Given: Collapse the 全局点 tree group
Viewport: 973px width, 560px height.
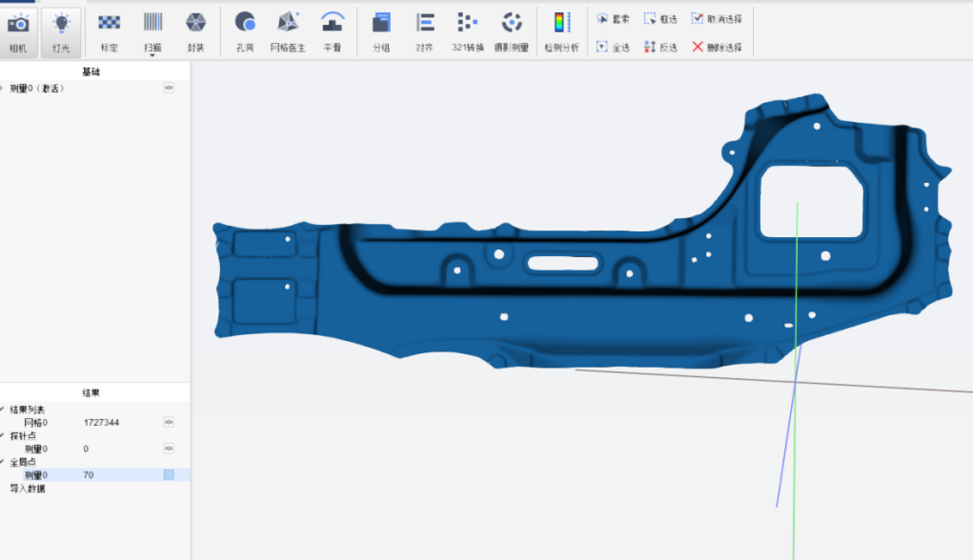Looking at the screenshot, I should [x=3, y=462].
